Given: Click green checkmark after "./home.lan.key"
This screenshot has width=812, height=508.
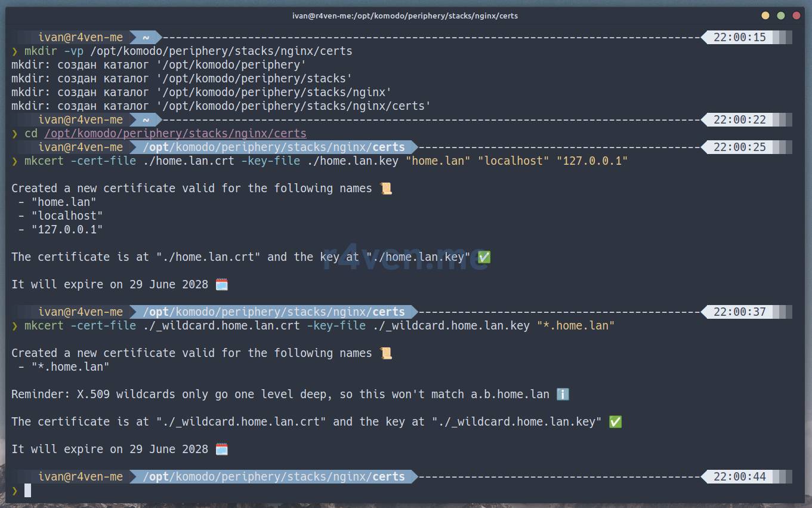Looking at the screenshot, I should [x=484, y=257].
